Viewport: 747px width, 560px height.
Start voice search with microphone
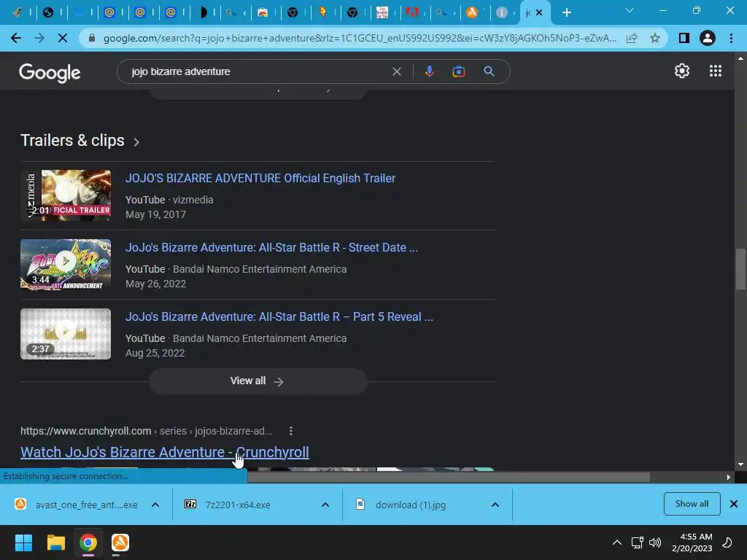tap(429, 71)
